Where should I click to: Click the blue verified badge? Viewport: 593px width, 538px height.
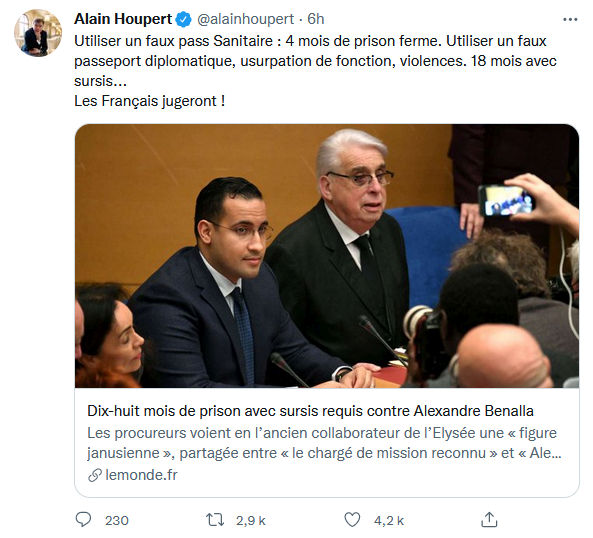click(184, 19)
